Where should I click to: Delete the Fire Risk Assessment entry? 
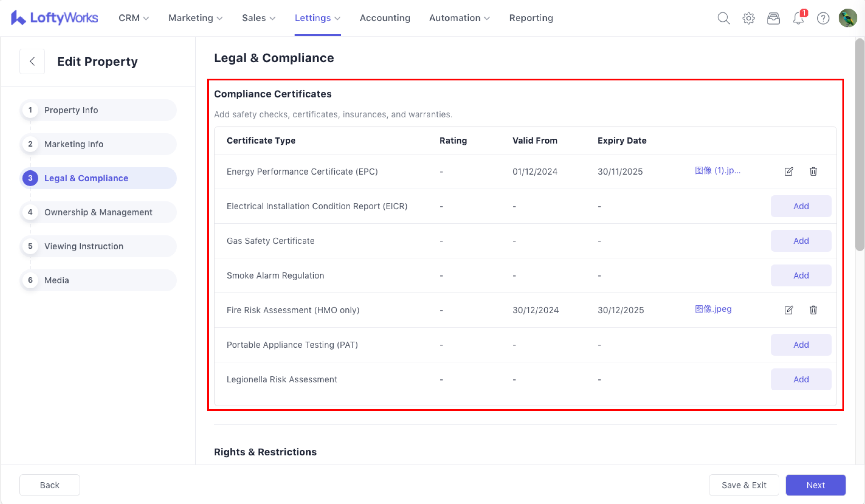tap(813, 310)
